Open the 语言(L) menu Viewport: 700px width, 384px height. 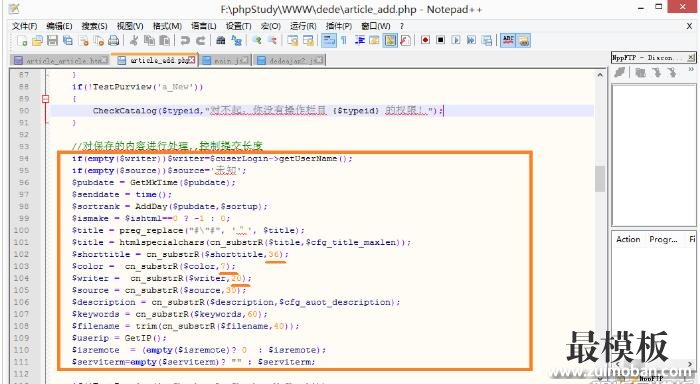coord(204,26)
